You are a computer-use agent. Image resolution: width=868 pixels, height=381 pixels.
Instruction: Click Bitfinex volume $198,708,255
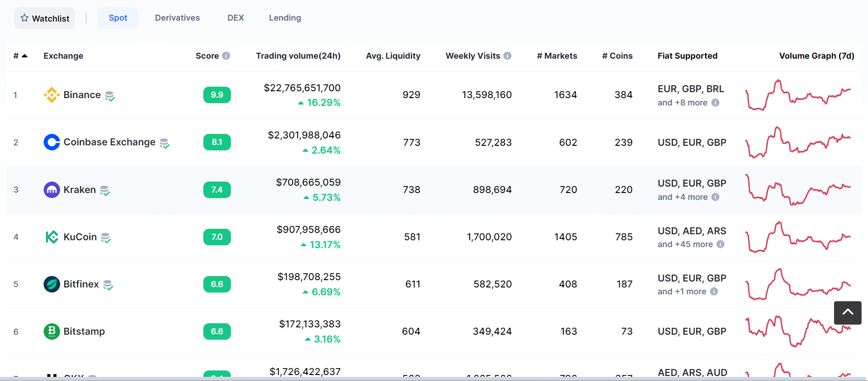[x=309, y=277]
